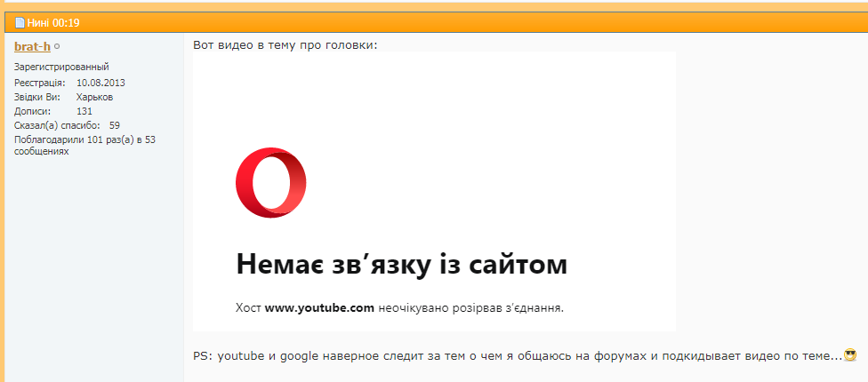Image resolution: width=868 pixels, height=382 pixels.
Task: Click the 'Звідки Ви:' label in user info
Action: (38, 97)
